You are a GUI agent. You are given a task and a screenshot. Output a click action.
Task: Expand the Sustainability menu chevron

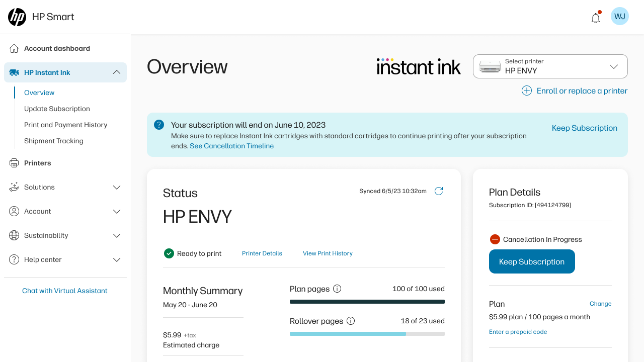pos(117,235)
